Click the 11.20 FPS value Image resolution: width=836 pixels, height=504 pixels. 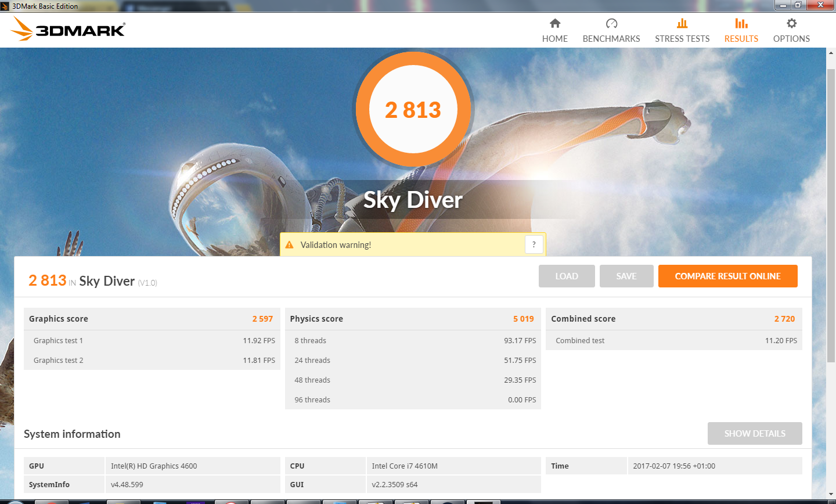[x=781, y=341]
